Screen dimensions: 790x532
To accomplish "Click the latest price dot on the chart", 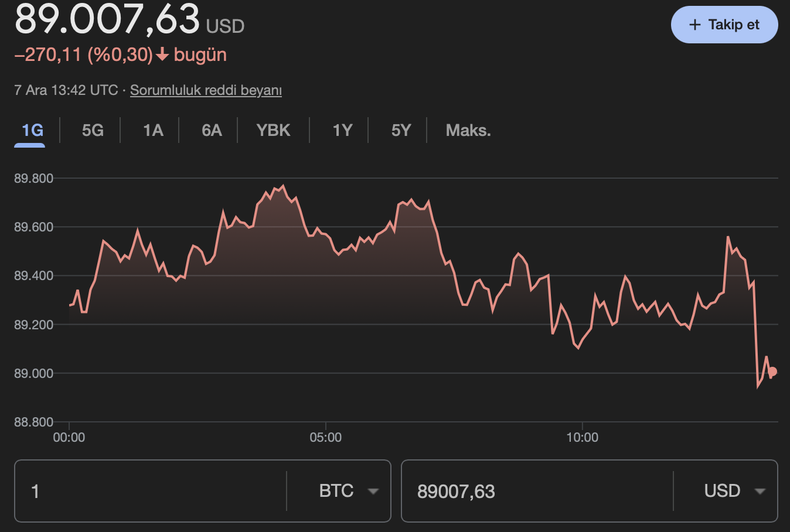I will coord(771,370).
